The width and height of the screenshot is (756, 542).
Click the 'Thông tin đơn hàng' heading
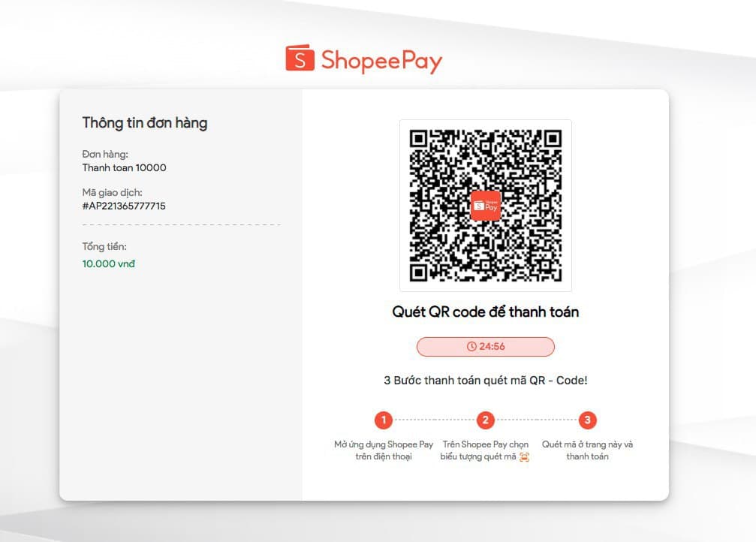tap(145, 123)
